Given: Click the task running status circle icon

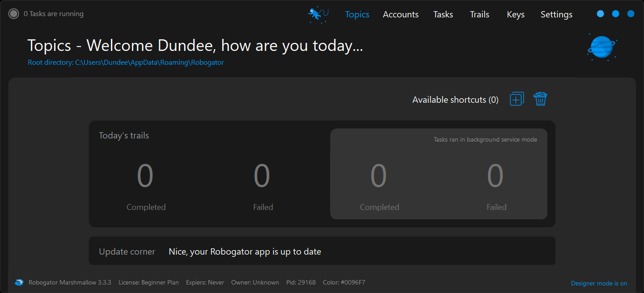Looking at the screenshot, I should (x=14, y=14).
